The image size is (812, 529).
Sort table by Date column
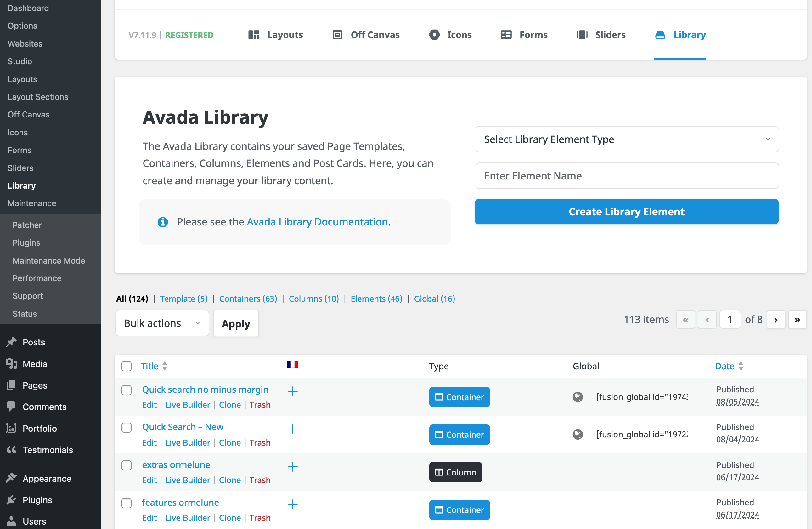click(x=729, y=366)
